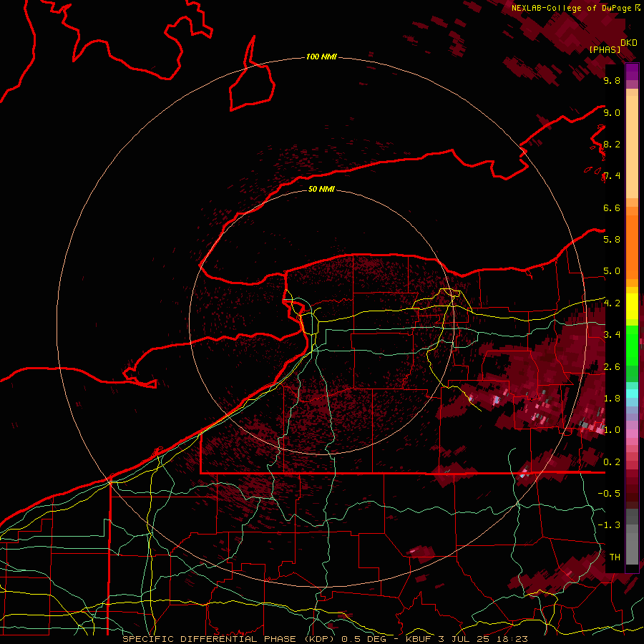This screenshot has height=644, width=644.
Task: Click the 2.6 legend value
Action: 612,366
